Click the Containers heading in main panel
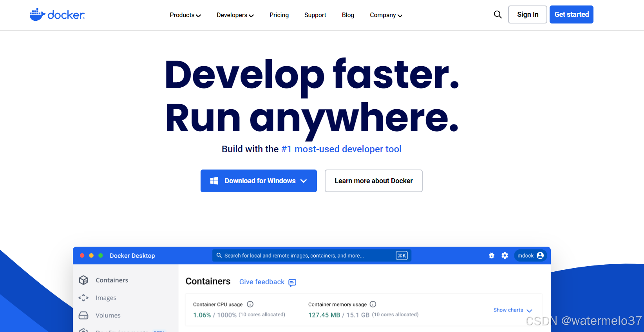644x332 pixels. point(208,281)
